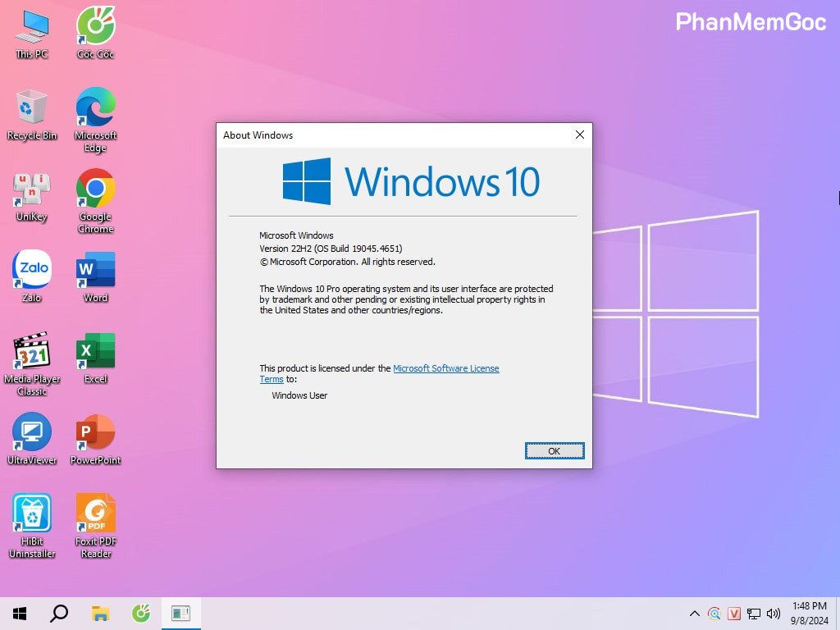840x630 pixels.
Task: Open the Microsoft Software License Terms link
Action: 445,368
